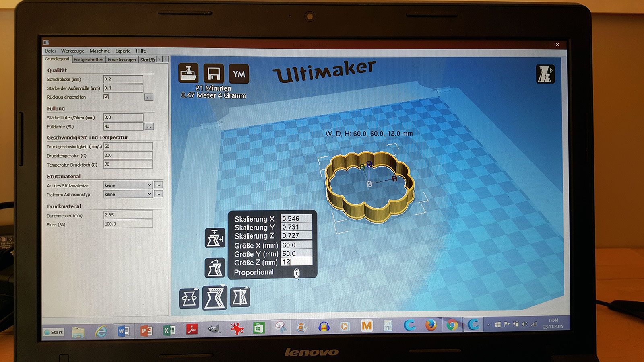This screenshot has height=362, width=644.
Task: Click the Drucktemperatur input field
Action: [x=128, y=155]
